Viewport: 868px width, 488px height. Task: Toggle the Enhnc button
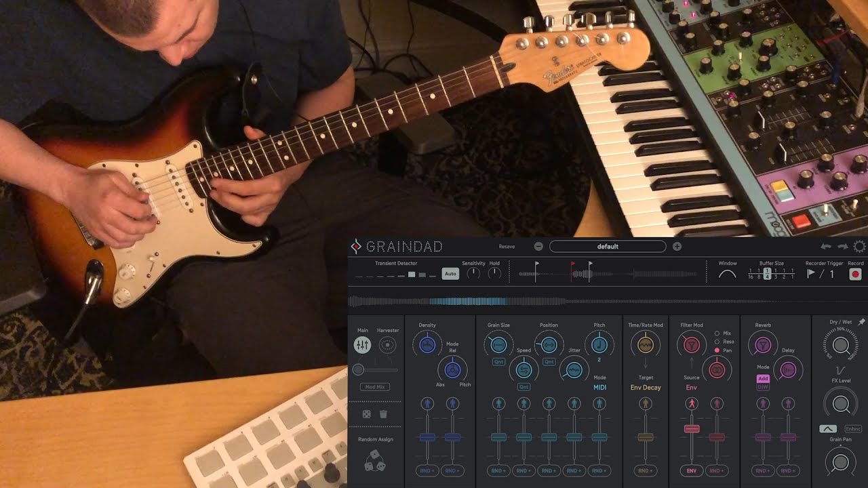pos(853,429)
